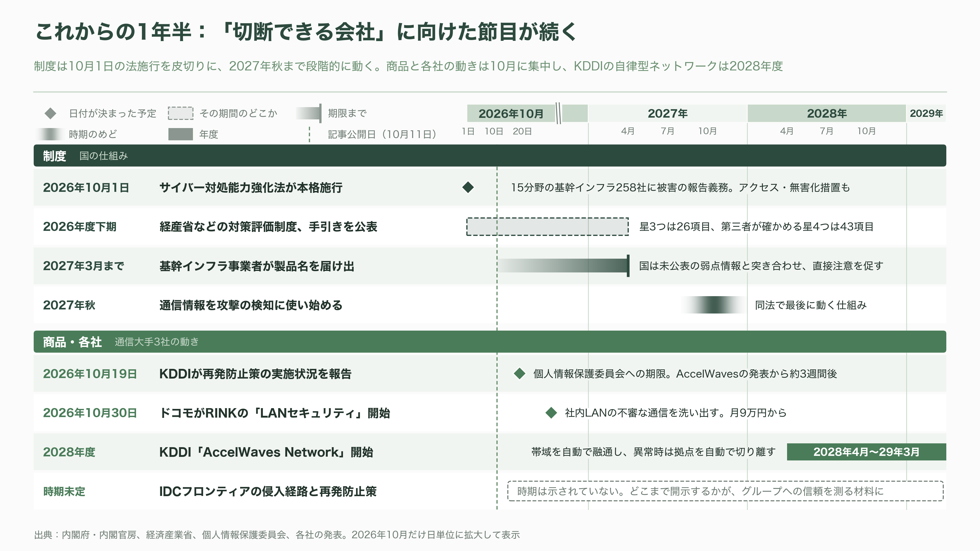Click the note 星3つは26項目
This screenshot has height=551, width=980.
[x=756, y=227]
